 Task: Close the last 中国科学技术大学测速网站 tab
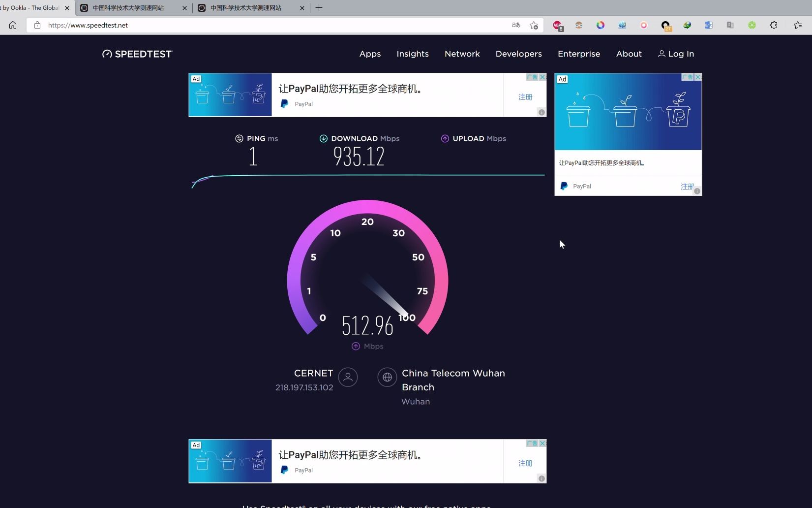[x=302, y=8]
